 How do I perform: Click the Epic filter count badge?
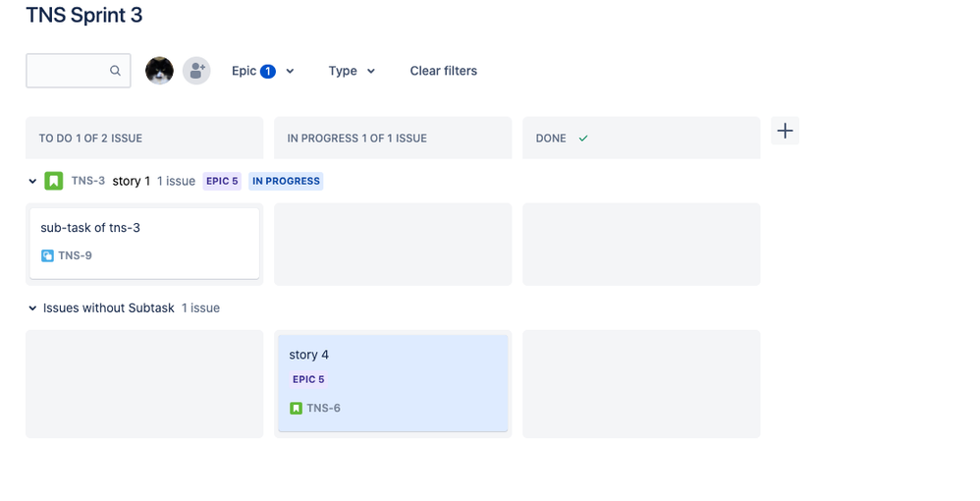268,72
